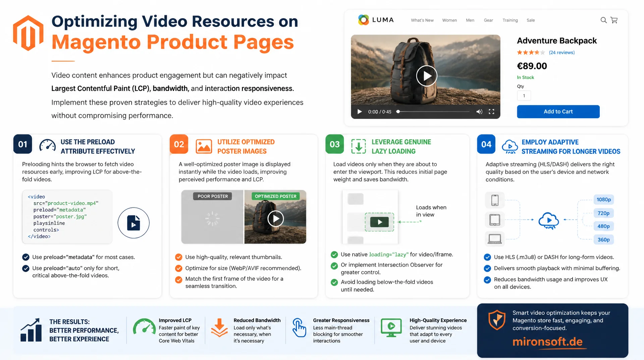Click checkmark for native loading="lazy" tip
The height and width of the screenshot is (360, 644).
coord(334,255)
